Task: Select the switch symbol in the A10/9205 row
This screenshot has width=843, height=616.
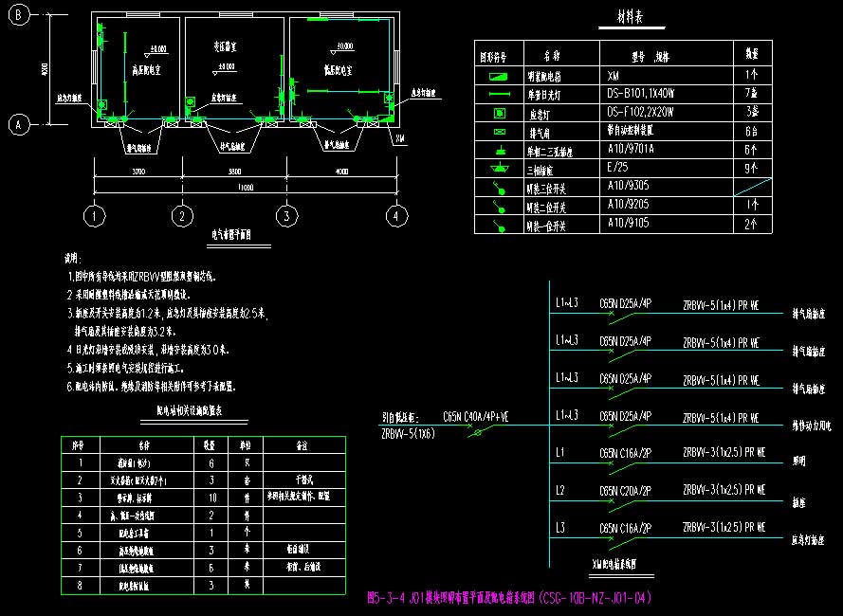Action: click(500, 207)
